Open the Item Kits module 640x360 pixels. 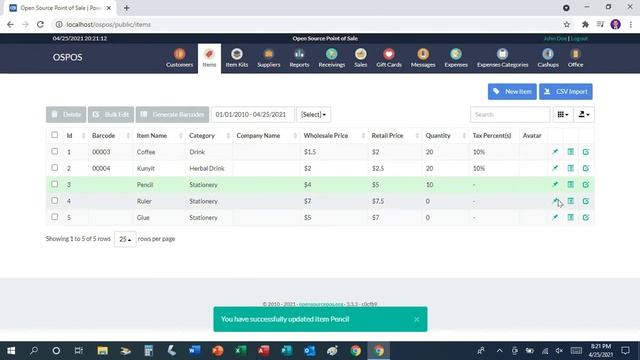coord(237,58)
